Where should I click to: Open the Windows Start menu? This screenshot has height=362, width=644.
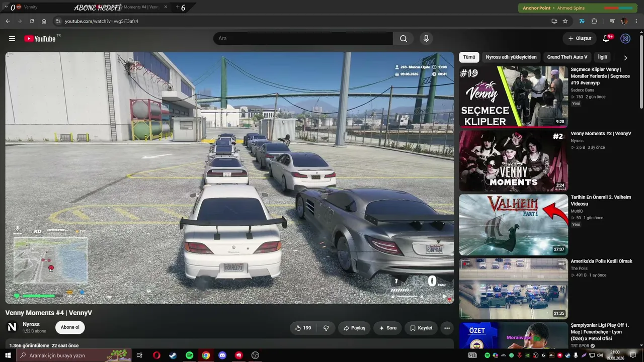coord(8,355)
